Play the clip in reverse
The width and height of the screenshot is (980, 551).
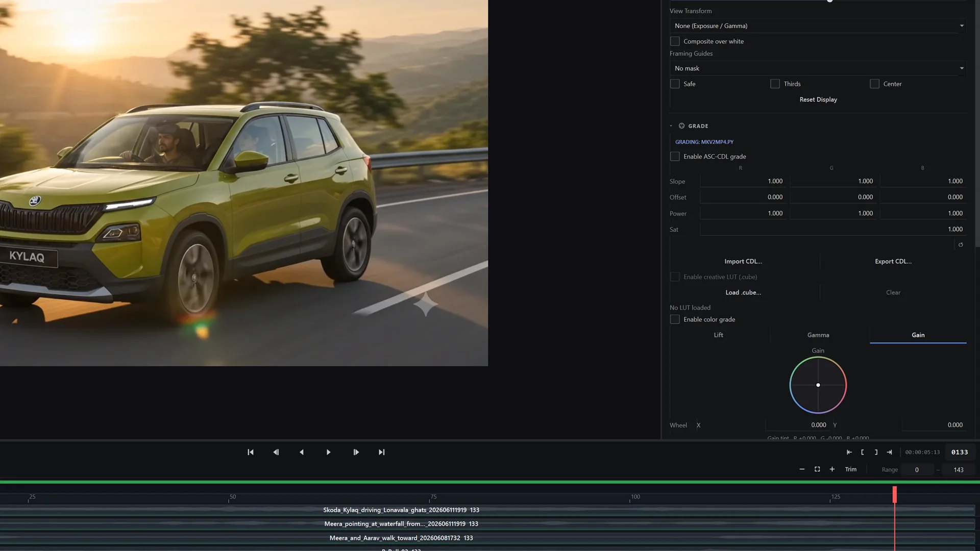(302, 452)
